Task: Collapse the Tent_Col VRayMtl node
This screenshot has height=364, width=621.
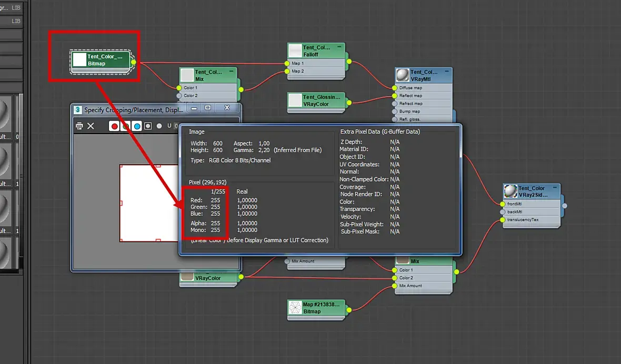Action: (x=446, y=72)
